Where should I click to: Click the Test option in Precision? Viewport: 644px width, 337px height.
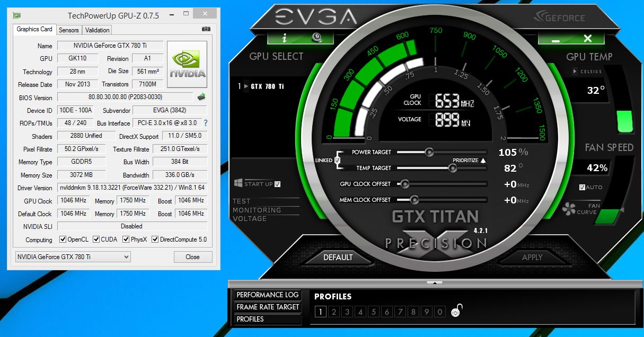click(241, 201)
